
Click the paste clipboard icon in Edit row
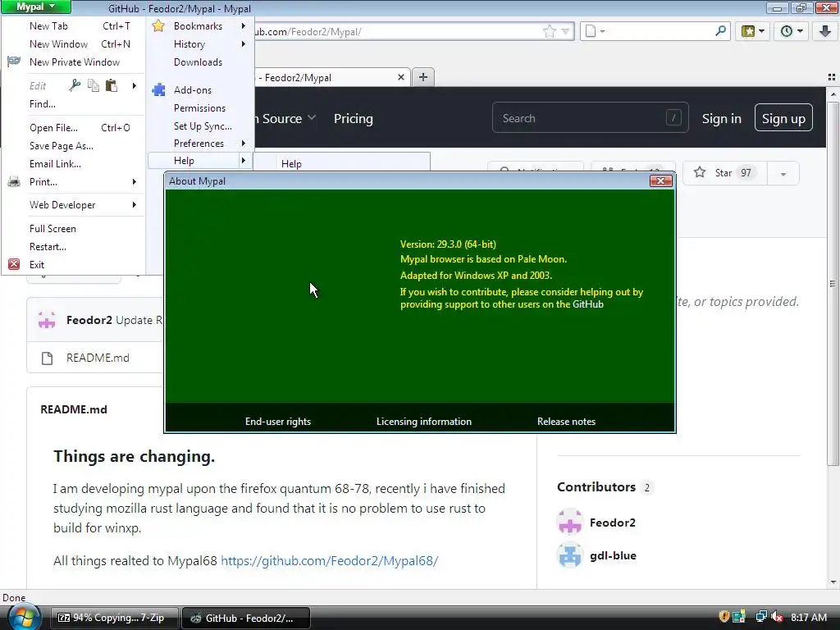[x=112, y=85]
